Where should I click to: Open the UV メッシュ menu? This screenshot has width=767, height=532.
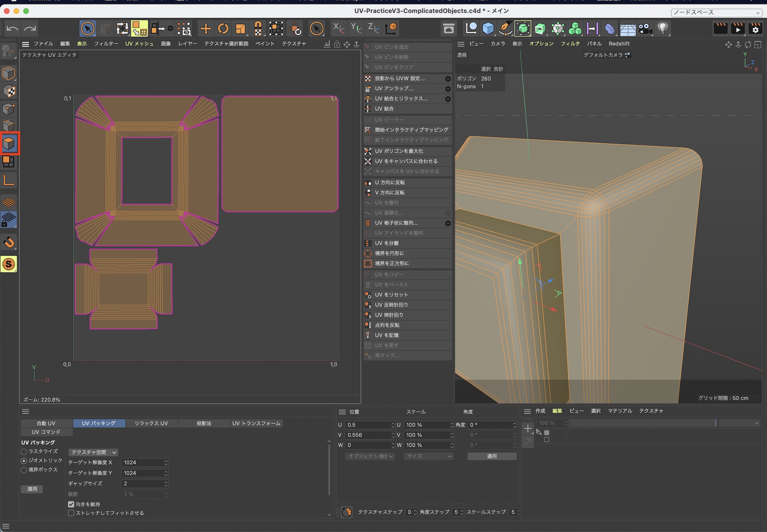[139, 44]
